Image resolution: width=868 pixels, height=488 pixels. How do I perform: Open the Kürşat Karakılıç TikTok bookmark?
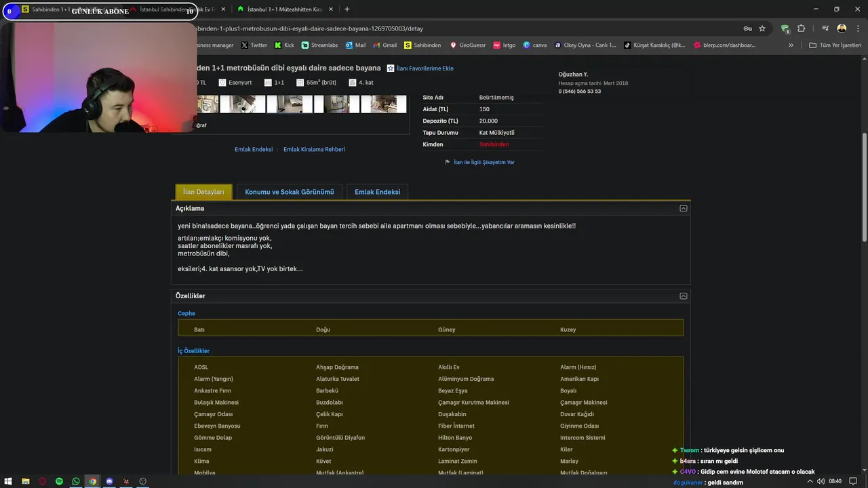pyautogui.click(x=654, y=45)
